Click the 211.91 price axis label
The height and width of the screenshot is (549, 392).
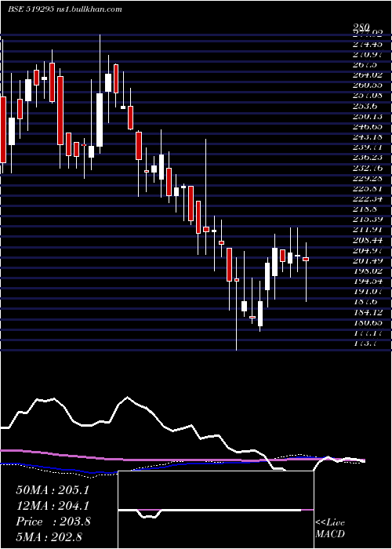click(x=368, y=230)
